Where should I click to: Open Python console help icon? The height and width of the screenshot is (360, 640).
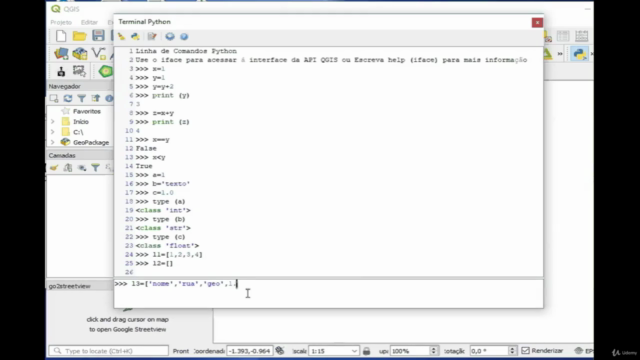tap(184, 37)
